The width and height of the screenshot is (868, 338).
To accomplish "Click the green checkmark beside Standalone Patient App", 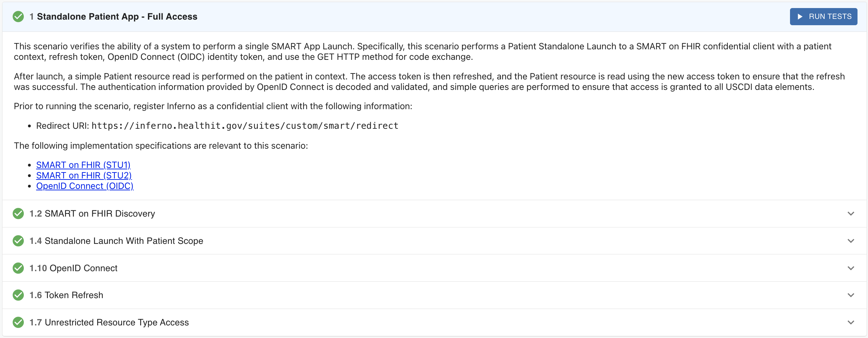I will click(x=18, y=17).
